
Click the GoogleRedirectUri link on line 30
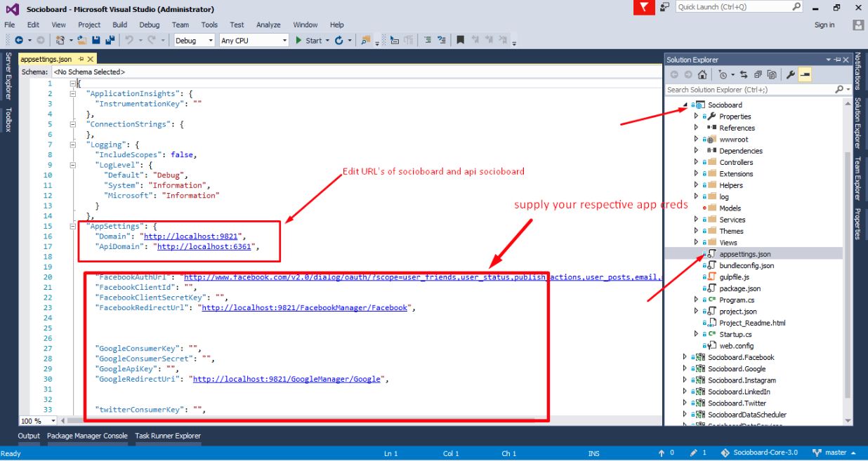click(x=287, y=379)
